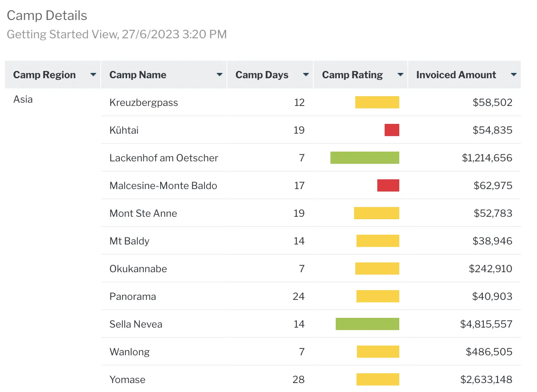Select the Mont Ste Anne camp name
Image resolution: width=537 pixels, height=392 pixels.
pos(143,214)
